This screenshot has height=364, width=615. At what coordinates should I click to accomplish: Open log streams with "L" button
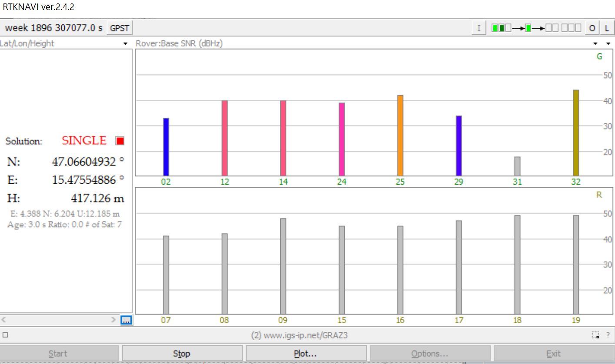pyautogui.click(x=607, y=28)
